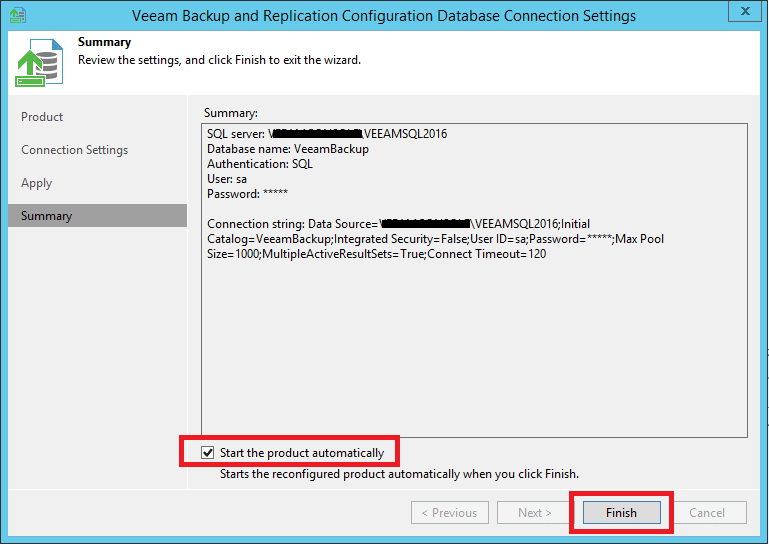Image resolution: width=769 pixels, height=544 pixels.
Task: Click the dialog window title text
Action: tap(384, 16)
